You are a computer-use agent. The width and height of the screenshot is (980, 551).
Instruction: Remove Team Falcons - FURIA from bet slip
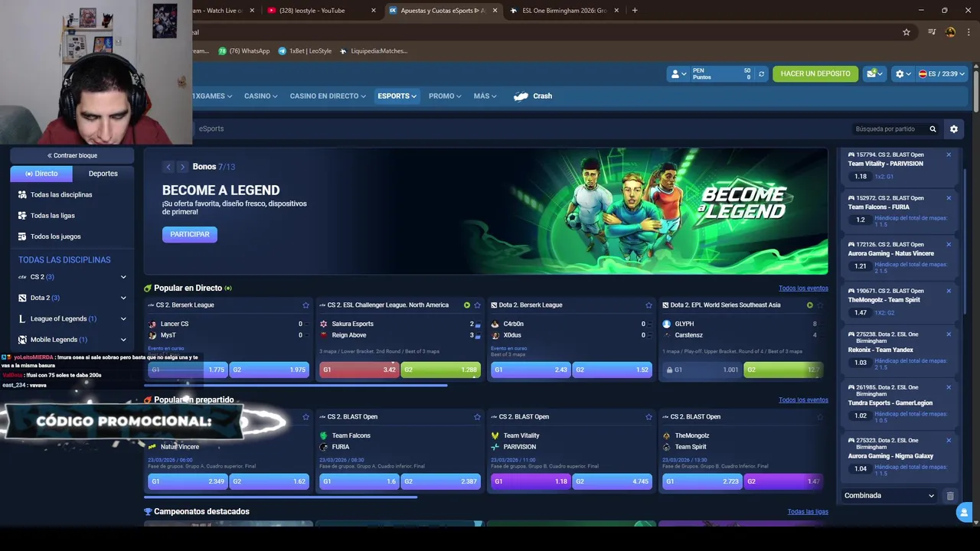pyautogui.click(x=949, y=197)
